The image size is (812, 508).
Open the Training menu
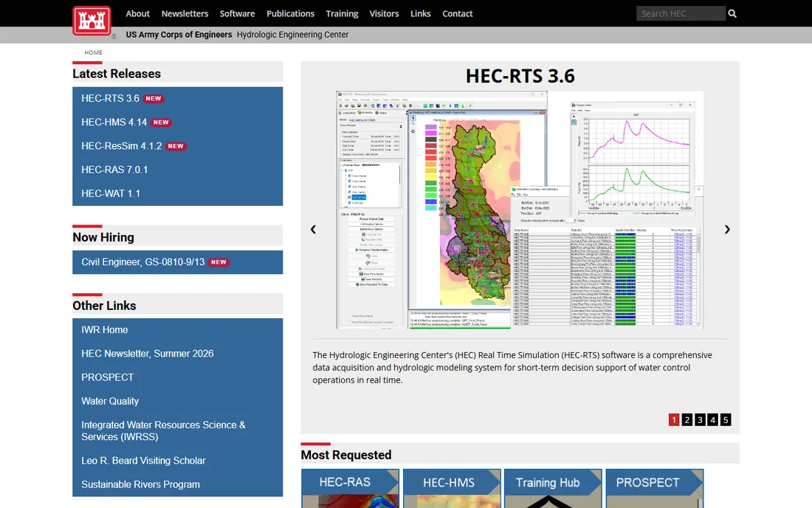click(x=342, y=13)
